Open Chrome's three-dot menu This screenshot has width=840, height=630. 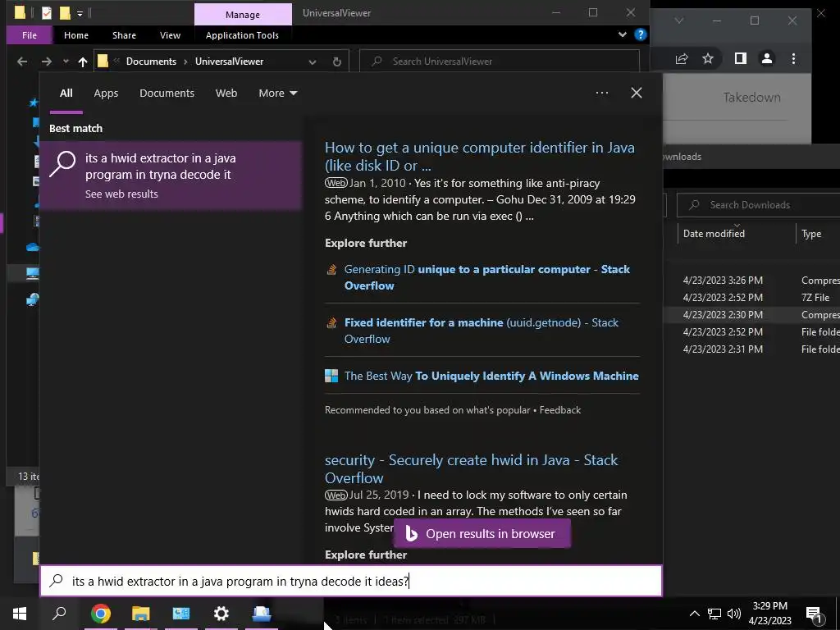(x=793, y=58)
